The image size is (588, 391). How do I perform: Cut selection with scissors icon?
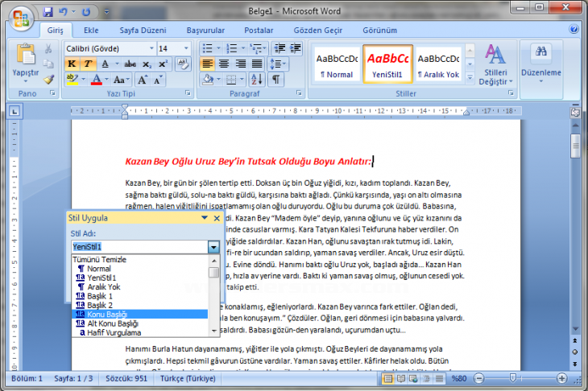pos(48,49)
